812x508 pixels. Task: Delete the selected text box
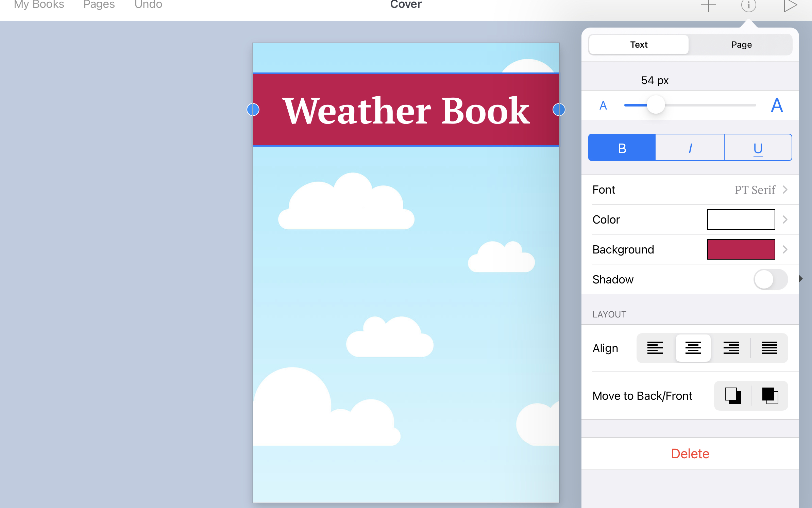(690, 454)
